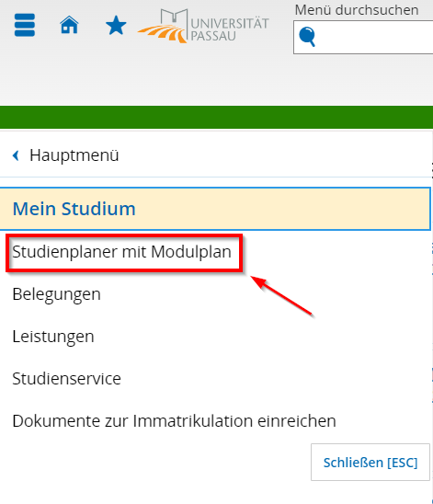This screenshot has height=504, width=433.
Task: Click the UNIVERSITÄT PASSAU wordmark
Action: [x=230, y=29]
